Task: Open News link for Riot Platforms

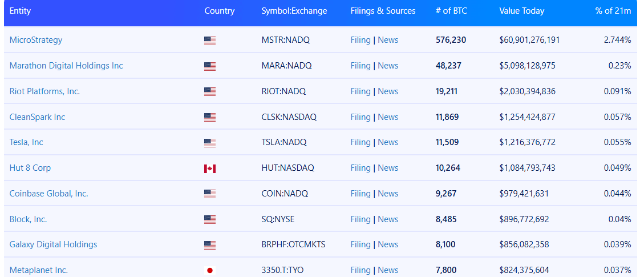Action: click(x=388, y=91)
